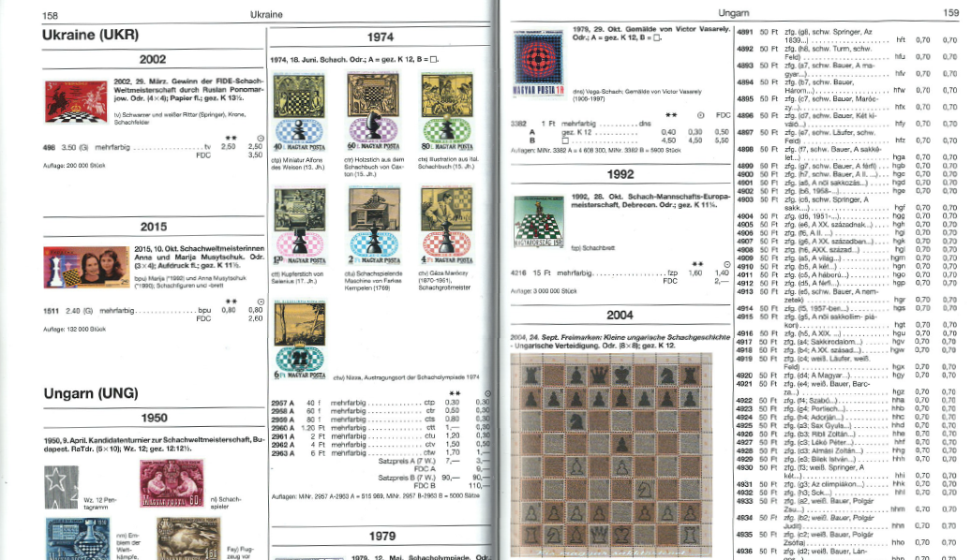Screen dimensions: 971x560
Task: Click the 2002 Ponomarjow issue description
Action: click(x=189, y=90)
